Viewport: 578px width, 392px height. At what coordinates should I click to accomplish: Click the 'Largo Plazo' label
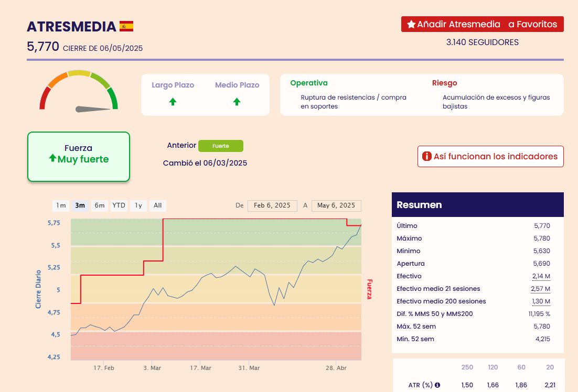click(x=173, y=85)
